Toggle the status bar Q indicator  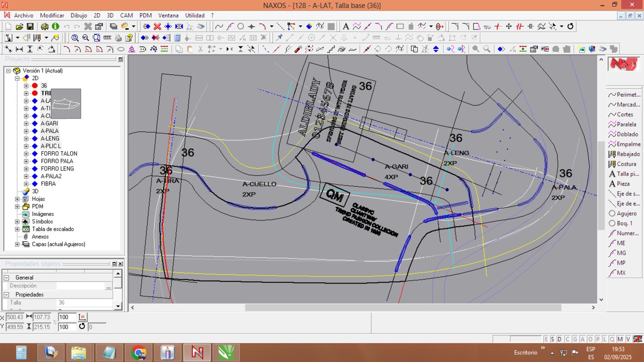(x=612, y=339)
